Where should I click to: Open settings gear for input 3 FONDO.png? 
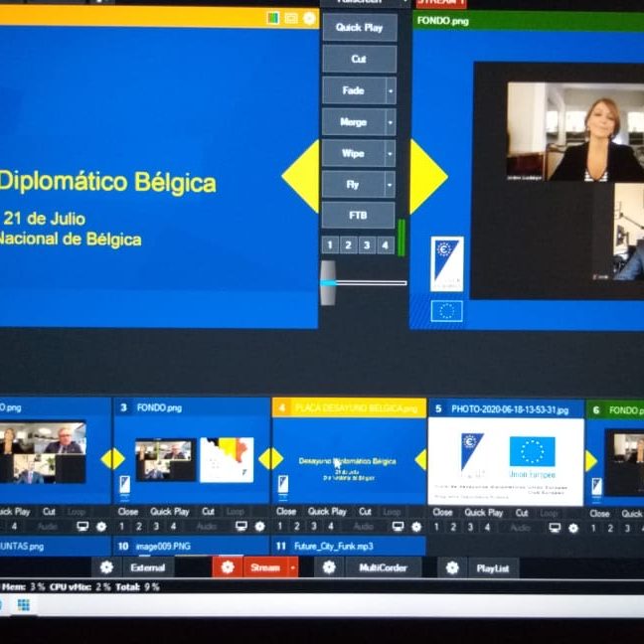(x=259, y=527)
